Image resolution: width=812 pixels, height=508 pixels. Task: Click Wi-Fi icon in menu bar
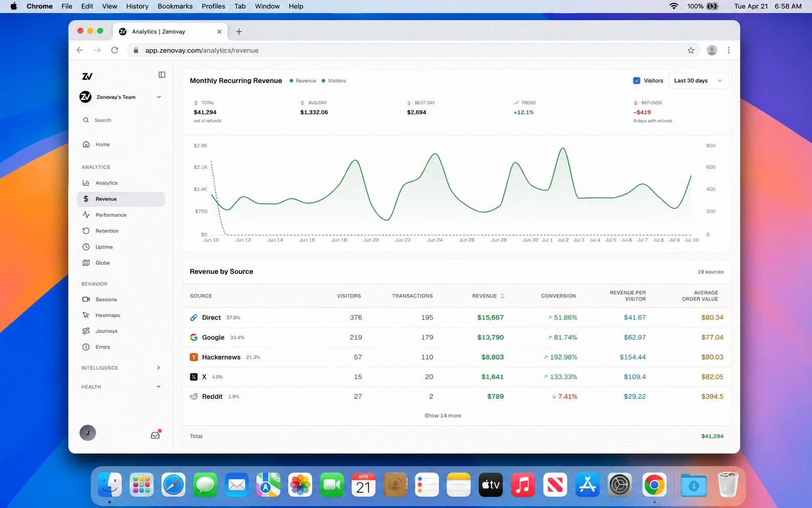coord(674,6)
